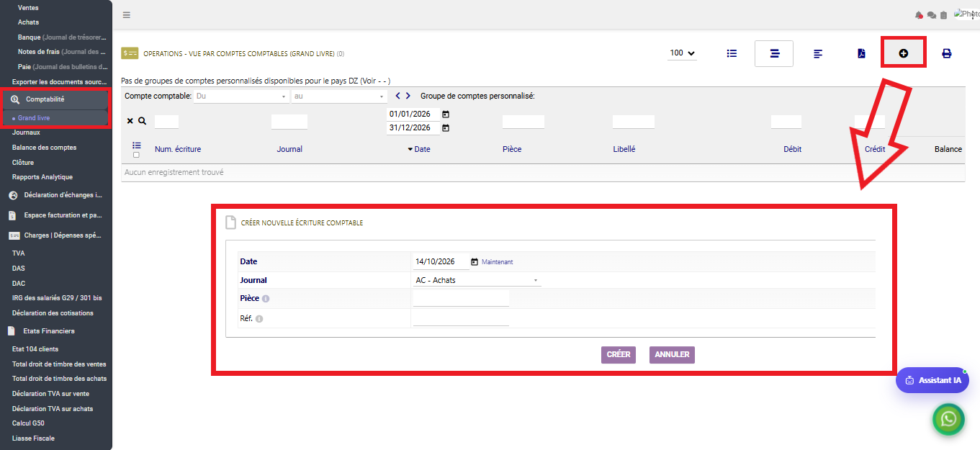This screenshot has width=980, height=450.
Task: Open Etats Financiers sidebar section
Action: click(49, 331)
